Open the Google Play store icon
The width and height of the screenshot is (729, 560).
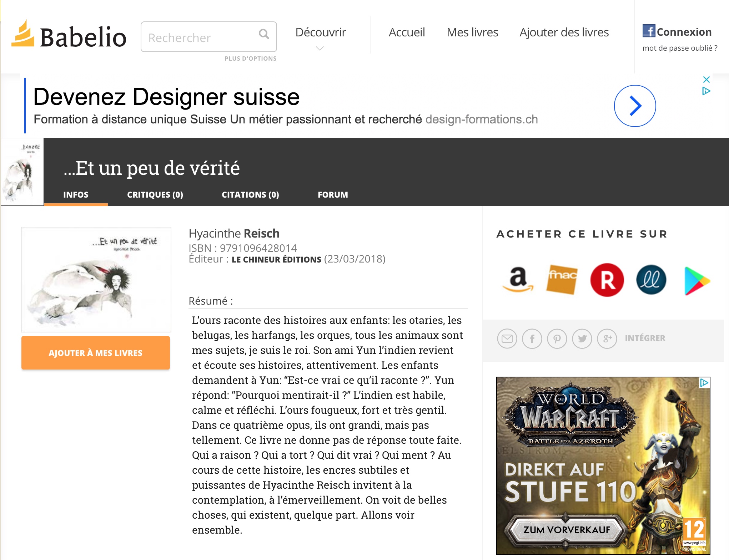pos(697,281)
